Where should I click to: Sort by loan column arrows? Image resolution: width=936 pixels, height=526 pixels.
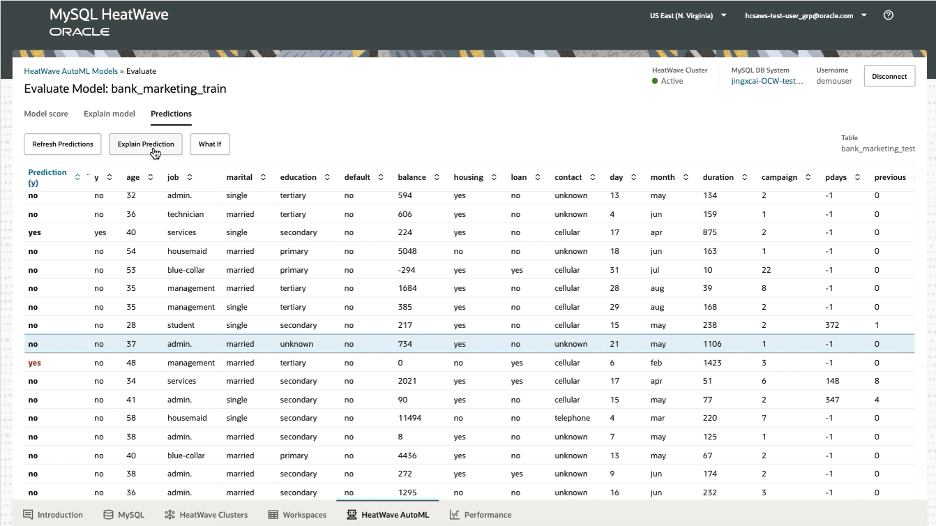[538, 177]
